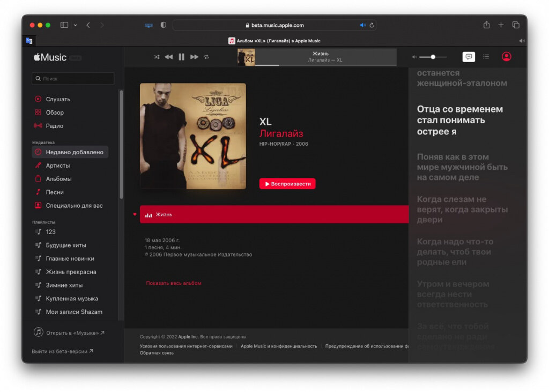Open the Up Next queue list icon
The image size is (549, 392).
[x=486, y=57]
